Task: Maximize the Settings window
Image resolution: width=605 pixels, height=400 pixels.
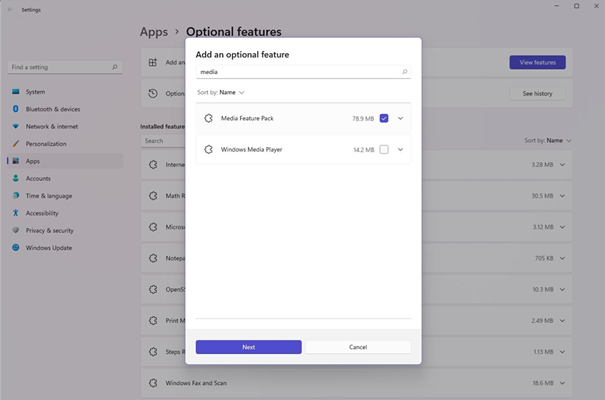Action: [576, 6]
